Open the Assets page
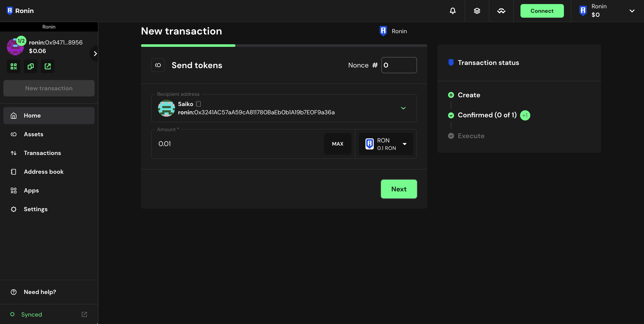Image resolution: width=644 pixels, height=324 pixels. click(x=49, y=134)
